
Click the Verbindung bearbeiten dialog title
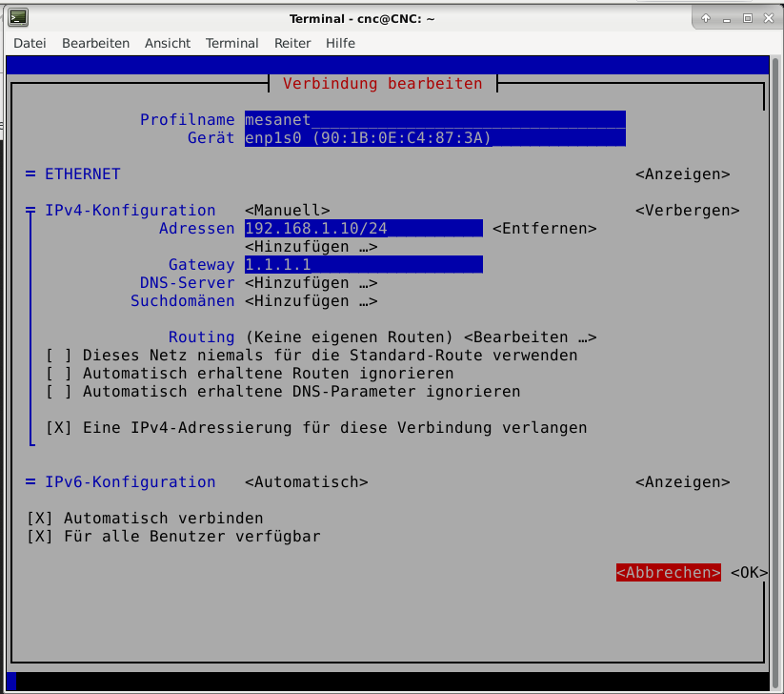pos(383,84)
